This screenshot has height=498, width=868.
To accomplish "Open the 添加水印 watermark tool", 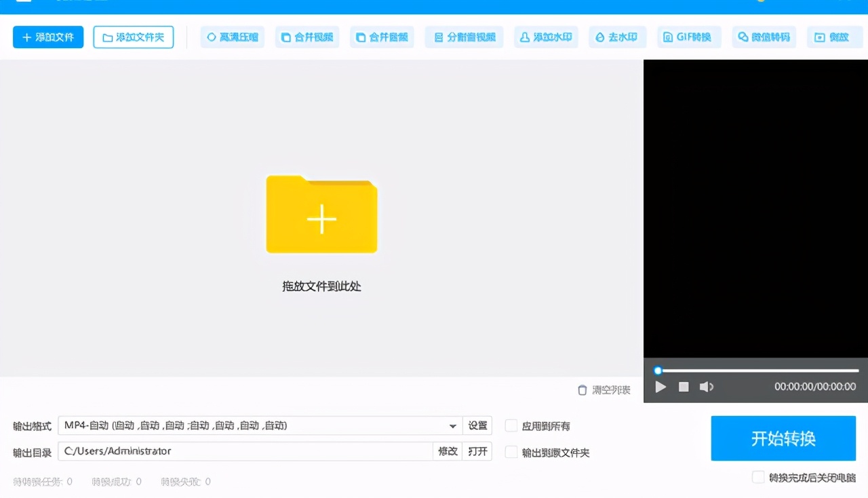I will [x=546, y=37].
